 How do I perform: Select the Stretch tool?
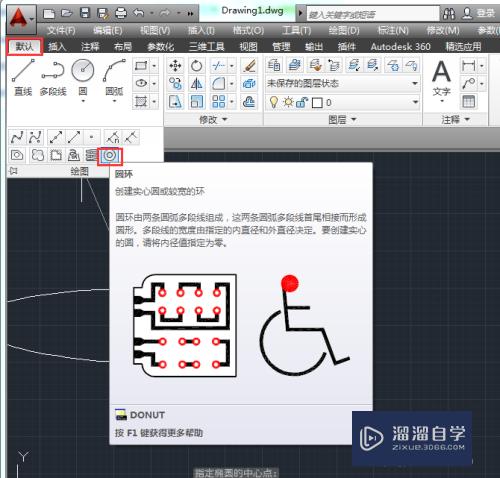point(175,101)
